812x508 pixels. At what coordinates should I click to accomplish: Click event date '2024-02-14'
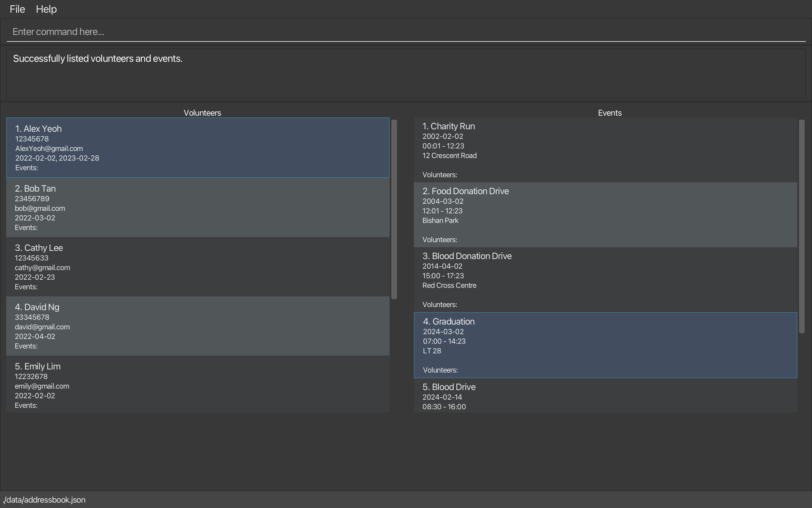point(442,397)
